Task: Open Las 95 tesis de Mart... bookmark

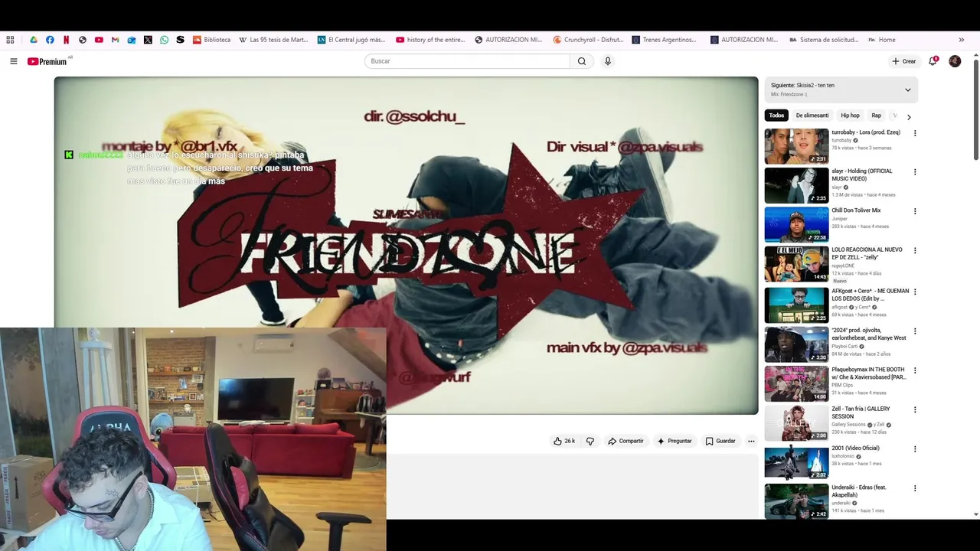Action: point(273,40)
